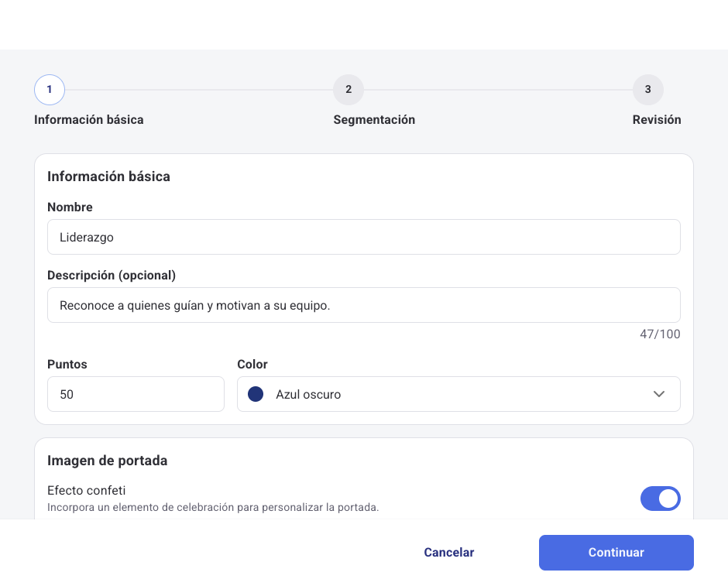Select the Revisión step label
The image size is (728, 586).
[x=657, y=120]
